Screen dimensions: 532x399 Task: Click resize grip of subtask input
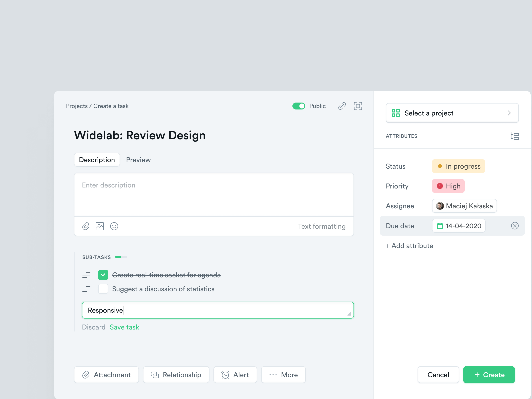click(x=349, y=314)
